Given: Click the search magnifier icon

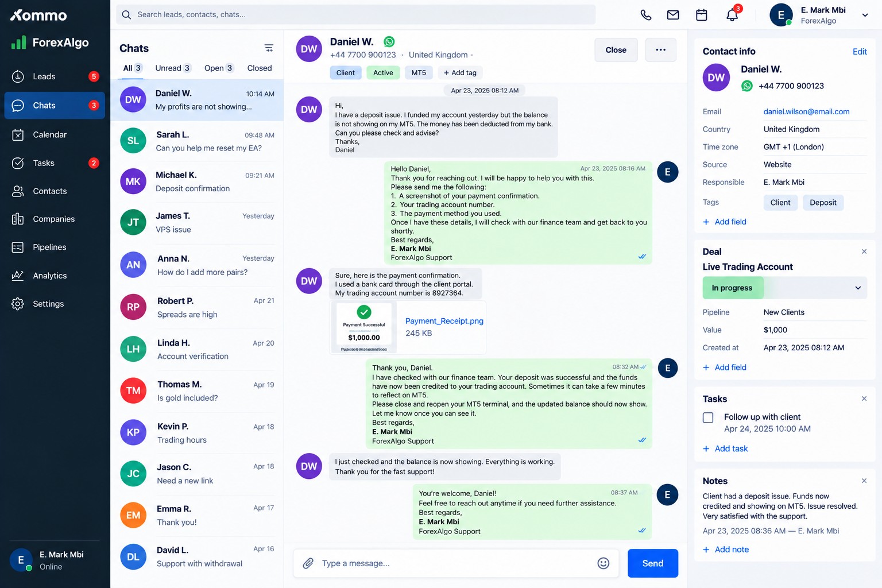Looking at the screenshot, I should (x=126, y=14).
